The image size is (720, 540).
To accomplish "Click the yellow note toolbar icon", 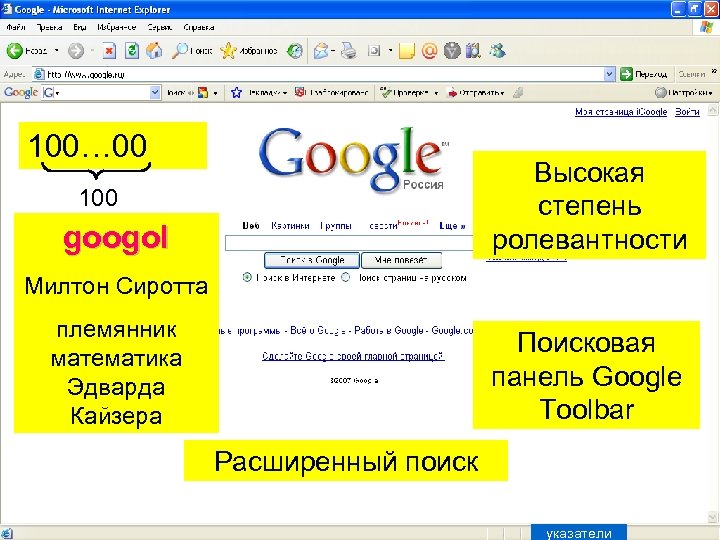I will 406,51.
